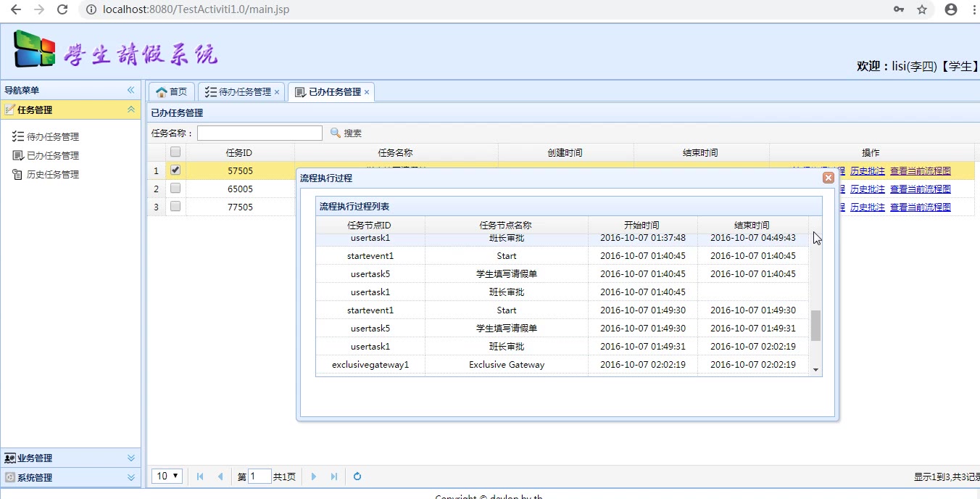This screenshot has height=499, width=980.
Task: Click the 历史任务管理 icon in sidebar
Action: point(18,174)
